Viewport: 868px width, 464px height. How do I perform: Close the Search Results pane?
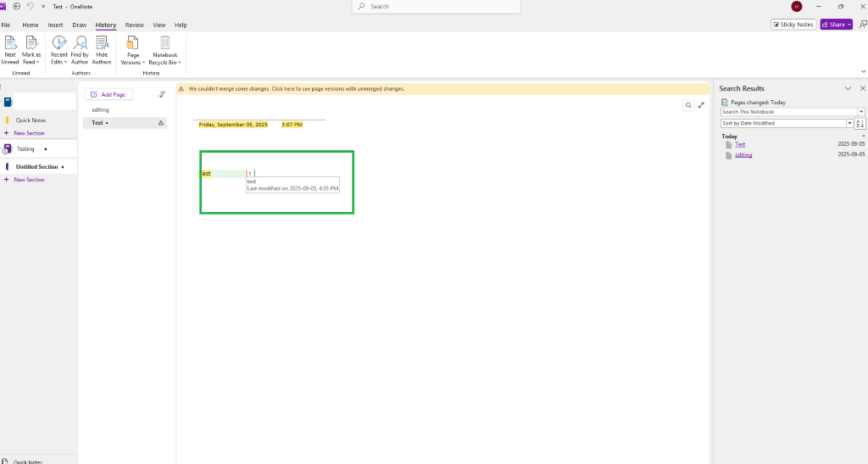click(x=862, y=88)
